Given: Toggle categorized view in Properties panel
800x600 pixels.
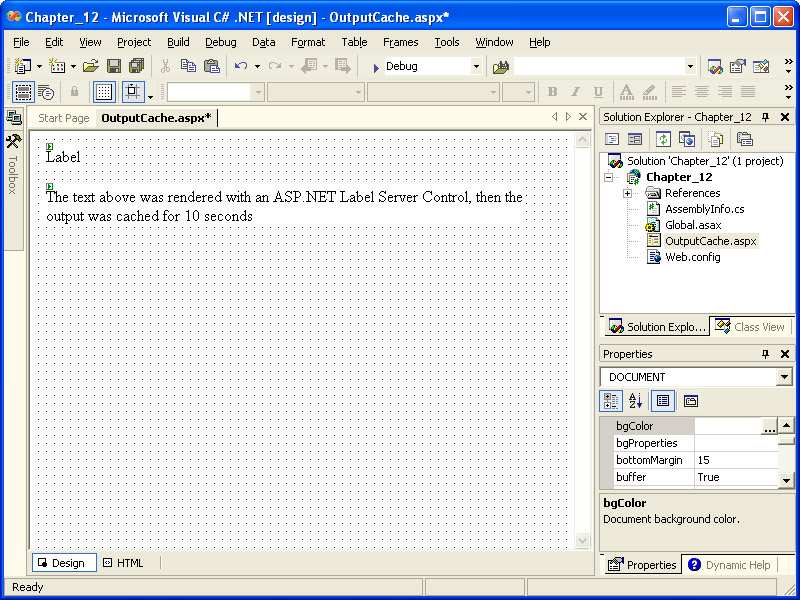Looking at the screenshot, I should pyautogui.click(x=611, y=401).
